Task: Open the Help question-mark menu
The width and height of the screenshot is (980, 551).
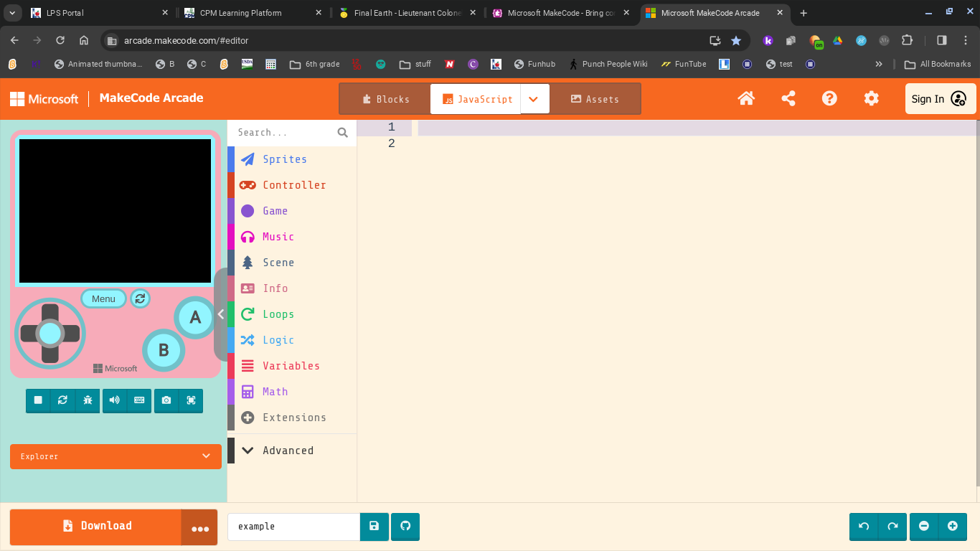Action: (829, 99)
